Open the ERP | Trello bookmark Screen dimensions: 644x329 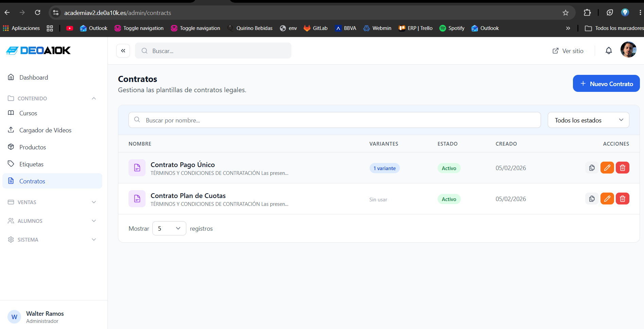point(416,28)
